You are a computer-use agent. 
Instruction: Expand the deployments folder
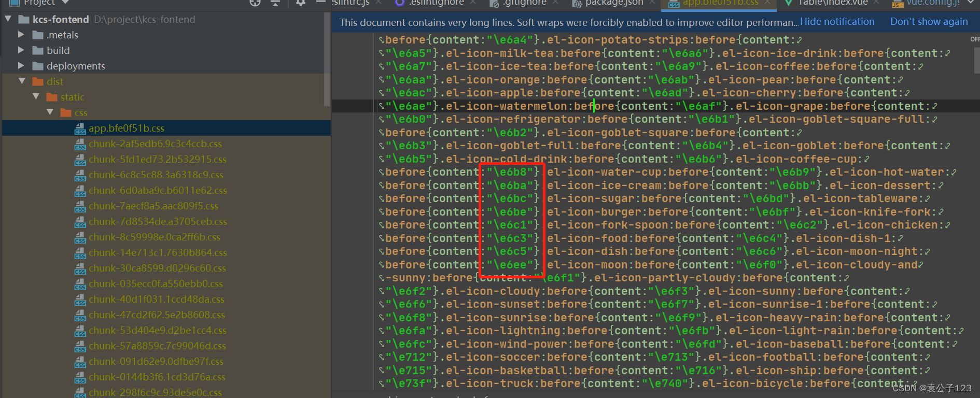[21, 66]
